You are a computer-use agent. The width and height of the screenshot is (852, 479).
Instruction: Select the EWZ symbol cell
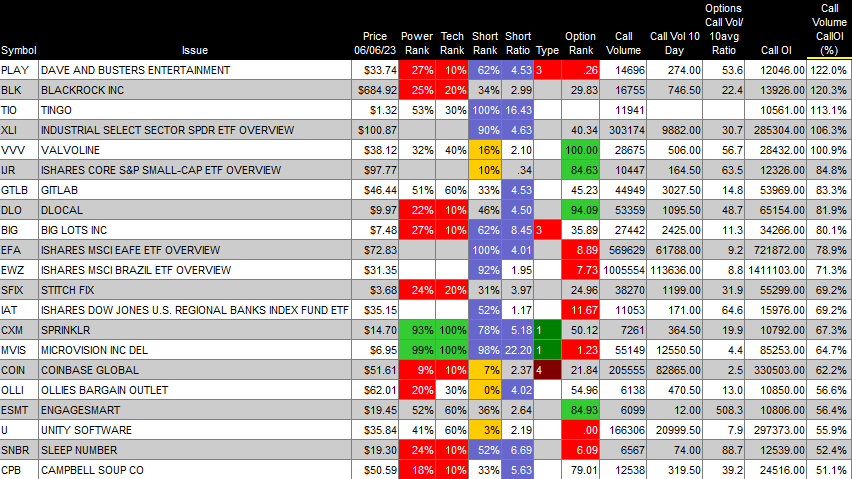point(19,270)
